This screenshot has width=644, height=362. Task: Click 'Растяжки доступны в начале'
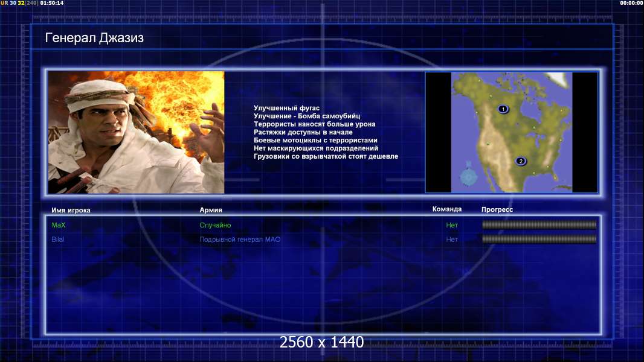303,132
